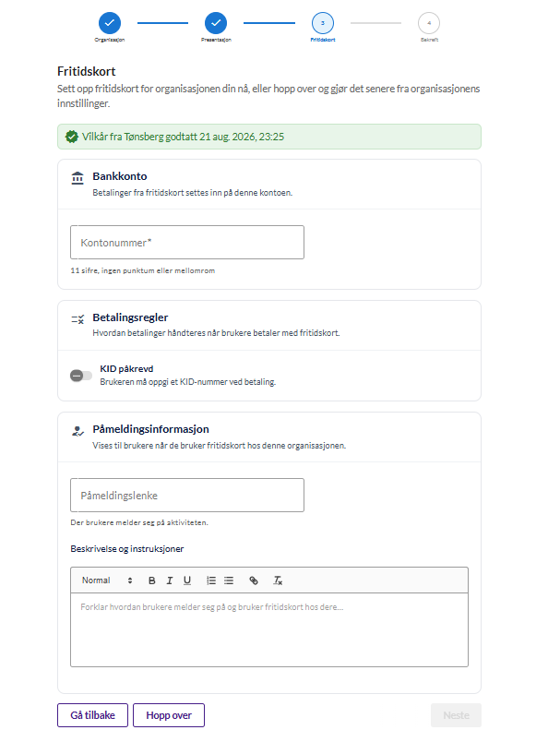Insert an ordered numbered list
The width and height of the screenshot is (560, 754).
pyautogui.click(x=211, y=580)
